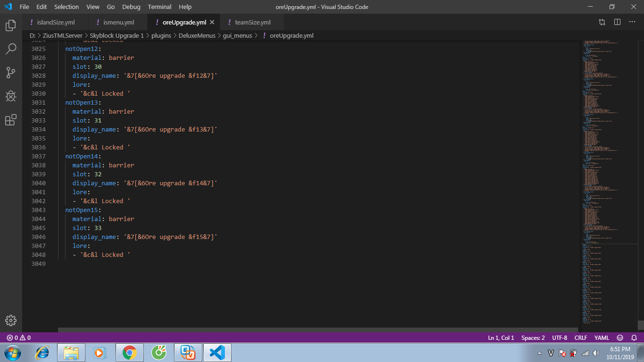Open More Actions ellipsis in editor
The image size is (644, 362).
point(632,22)
